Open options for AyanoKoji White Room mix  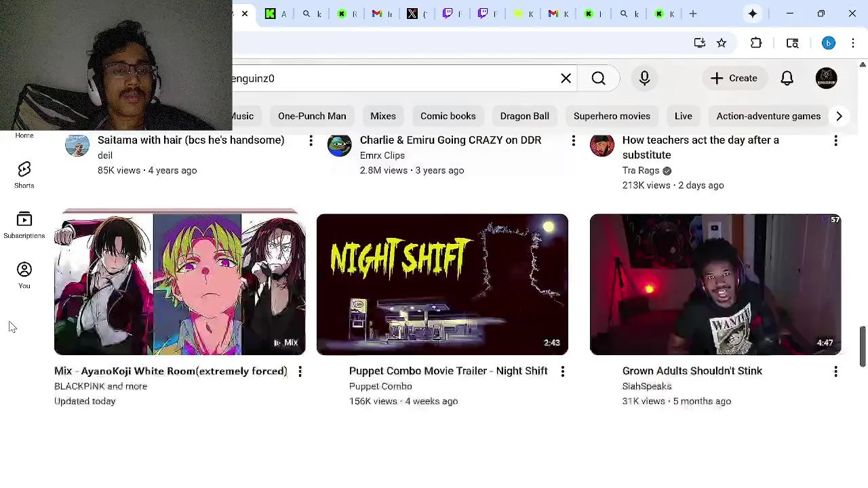pyautogui.click(x=300, y=371)
